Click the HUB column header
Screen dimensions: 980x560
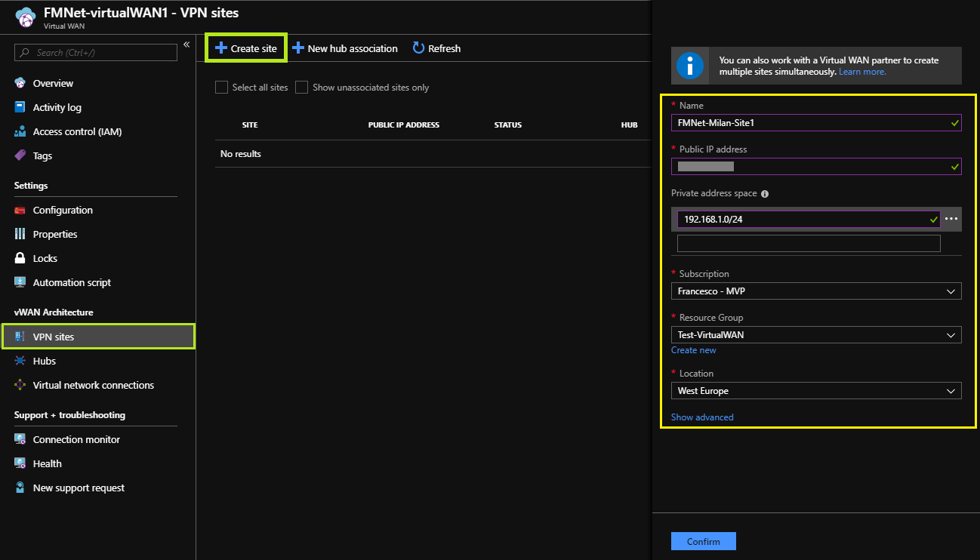(630, 125)
